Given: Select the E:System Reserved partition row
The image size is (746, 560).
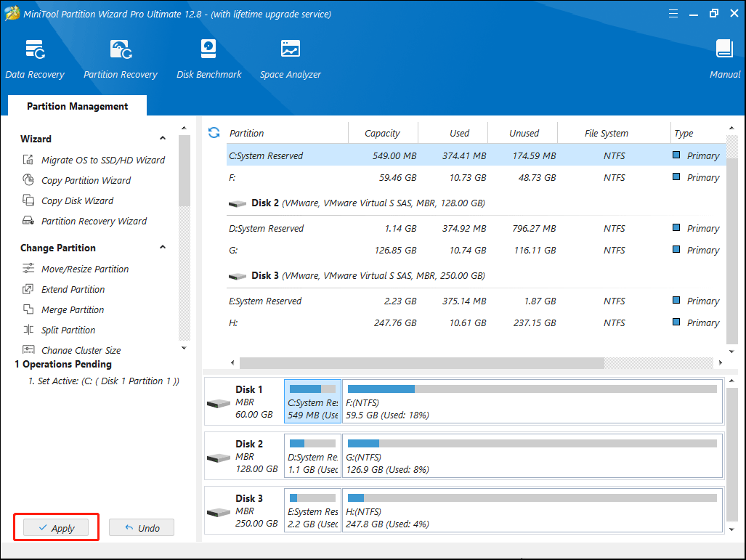Looking at the screenshot, I should click(x=477, y=301).
